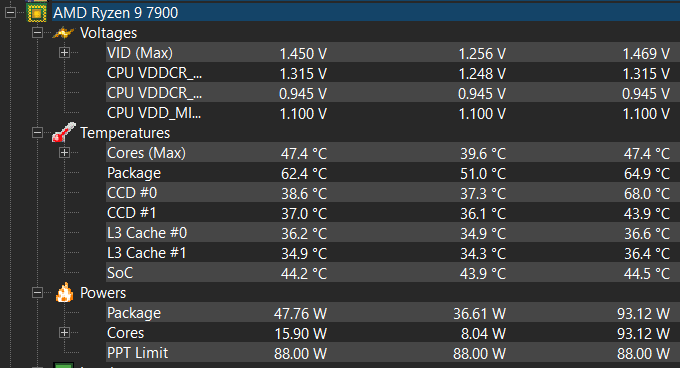Click the 64.9 °C Package maximum value

point(647,174)
